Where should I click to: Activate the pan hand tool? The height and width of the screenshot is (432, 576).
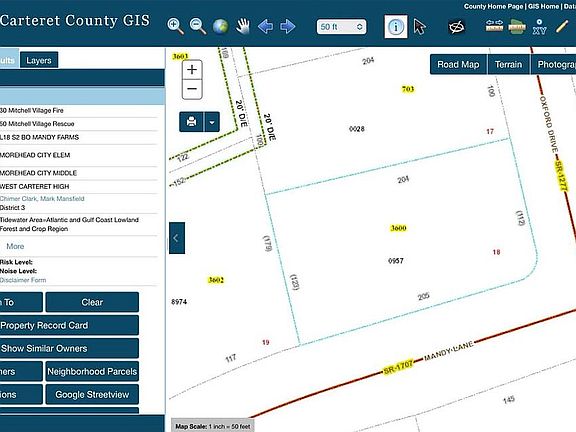tap(243, 26)
